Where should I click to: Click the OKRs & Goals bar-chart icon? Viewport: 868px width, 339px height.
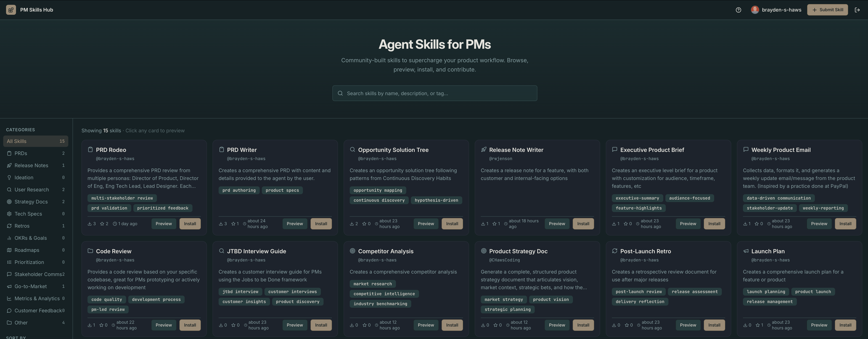[9, 238]
